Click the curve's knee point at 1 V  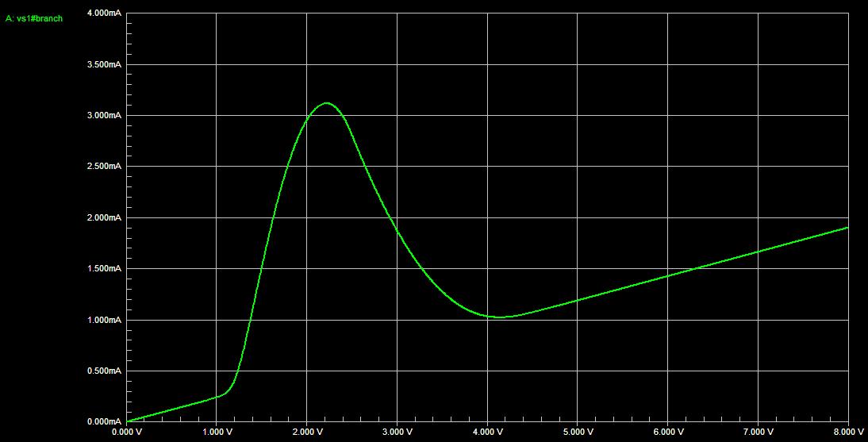tap(219, 395)
